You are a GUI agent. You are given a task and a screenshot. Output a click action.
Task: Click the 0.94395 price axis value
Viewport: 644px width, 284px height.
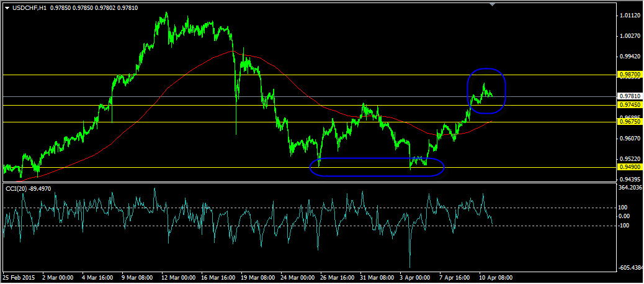pos(631,180)
